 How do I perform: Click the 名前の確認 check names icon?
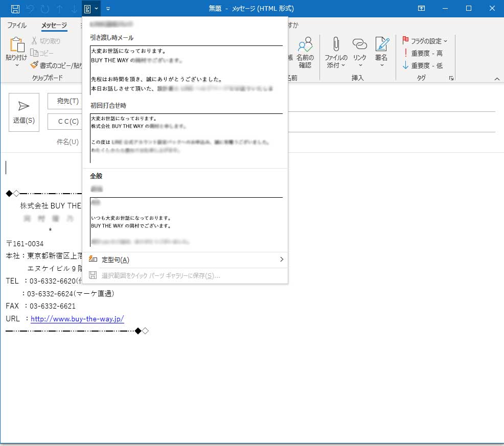(x=305, y=44)
